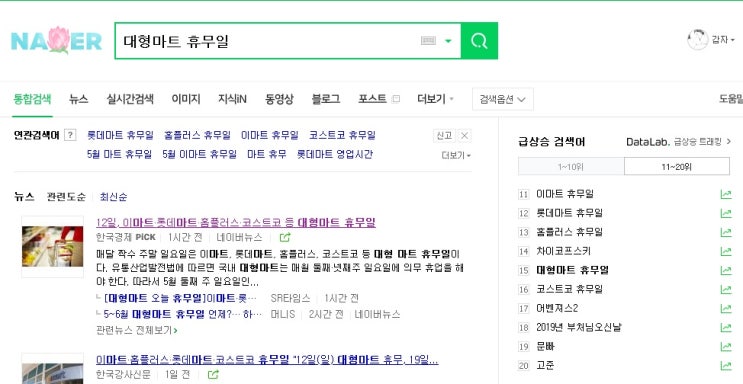Switch to the 실시간검색 tab
Viewport: 743px width, 384px height.
click(x=130, y=99)
